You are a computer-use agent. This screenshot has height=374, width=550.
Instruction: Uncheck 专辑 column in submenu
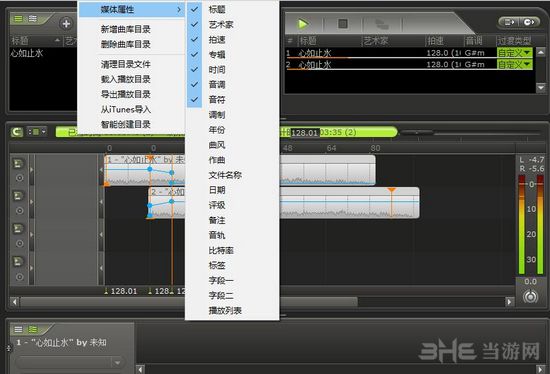[233, 54]
